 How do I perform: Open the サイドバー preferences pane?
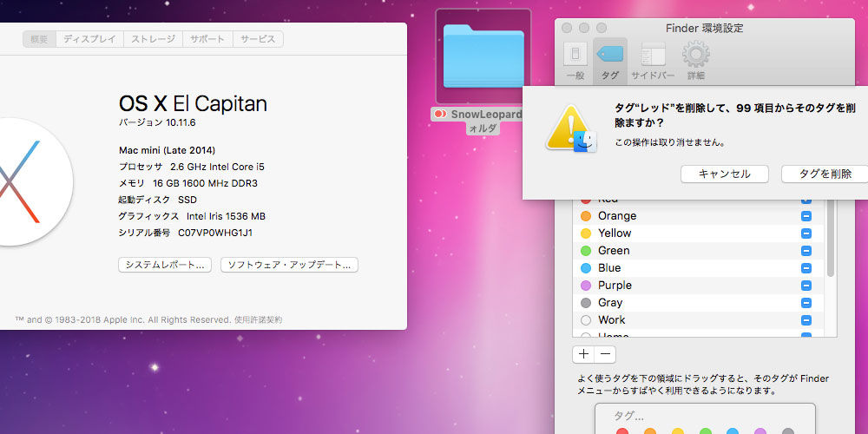(x=654, y=61)
